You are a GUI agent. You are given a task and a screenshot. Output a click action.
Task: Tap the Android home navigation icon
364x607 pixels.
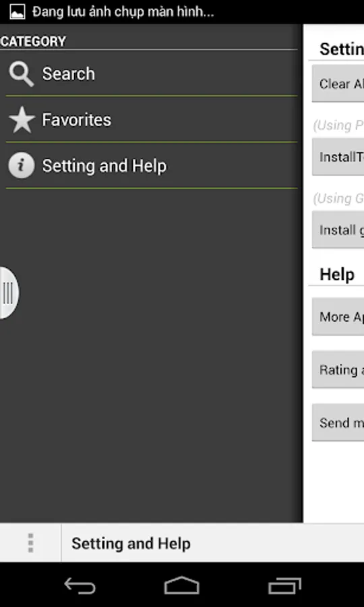[182, 585]
